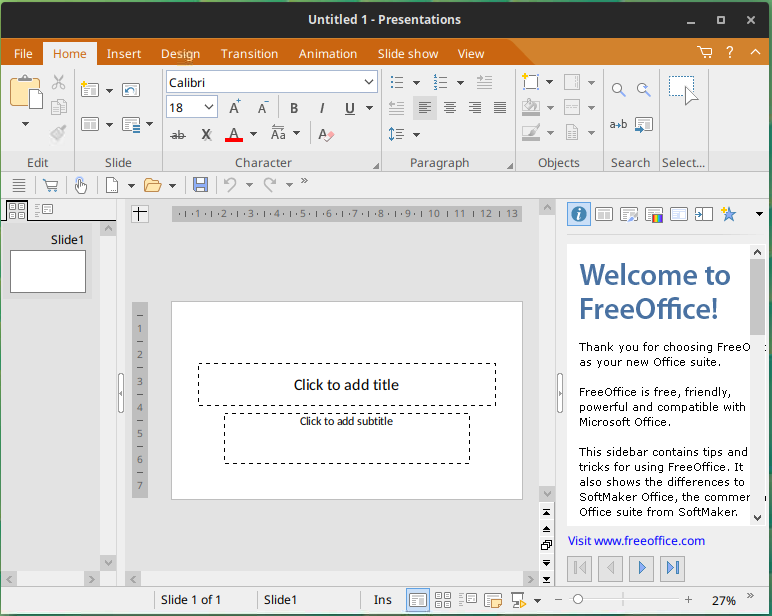Click the scissors Cut icon

(x=58, y=83)
